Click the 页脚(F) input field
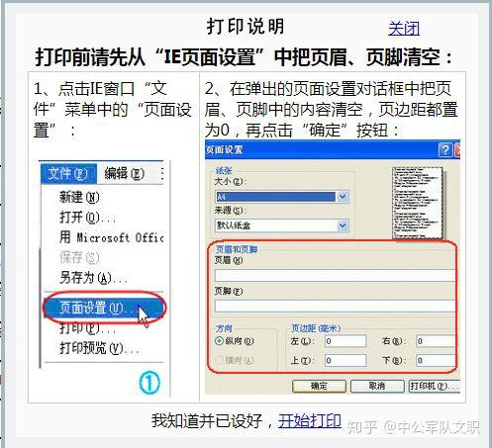The width and height of the screenshot is (492, 448). tap(335, 306)
